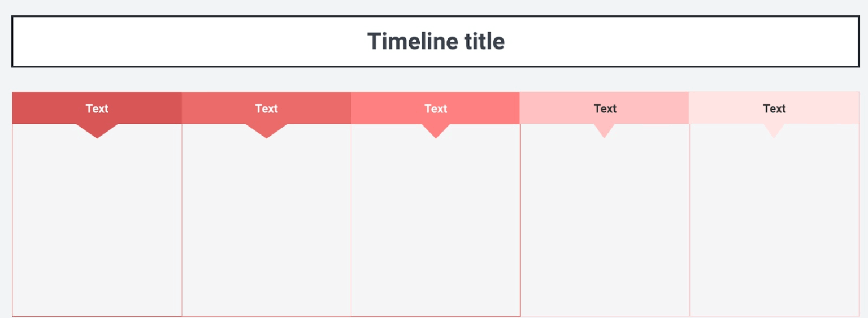868x318 pixels.
Task: Click the empty body of the last timeline column
Action: (774, 226)
